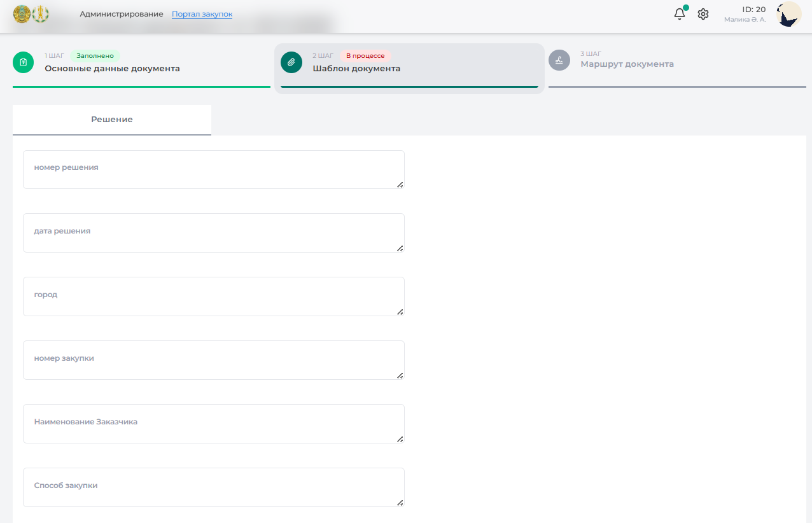
Task: Select the номер закупки input
Action: pos(213,360)
